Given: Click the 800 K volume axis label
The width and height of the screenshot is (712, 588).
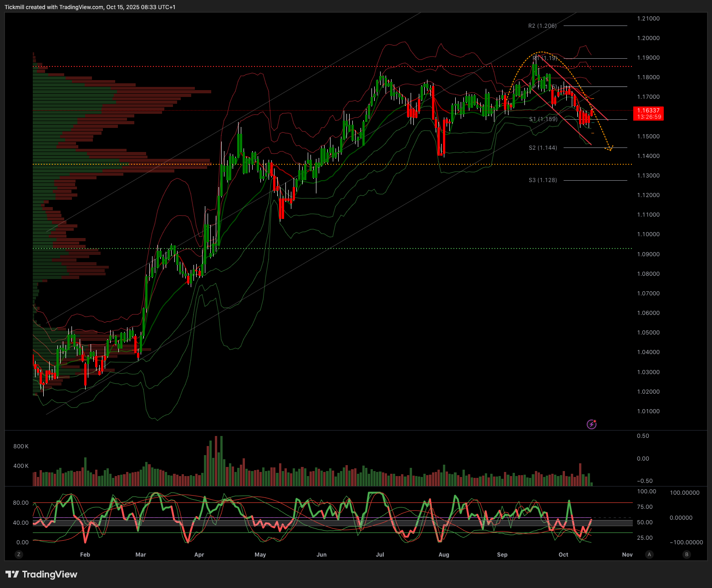Looking at the screenshot, I should pyautogui.click(x=21, y=446).
